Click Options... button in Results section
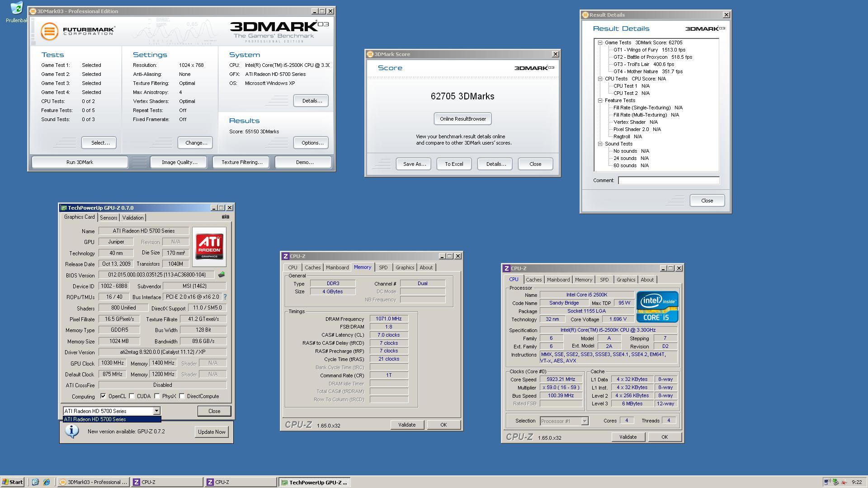868x488 pixels. [x=312, y=143]
